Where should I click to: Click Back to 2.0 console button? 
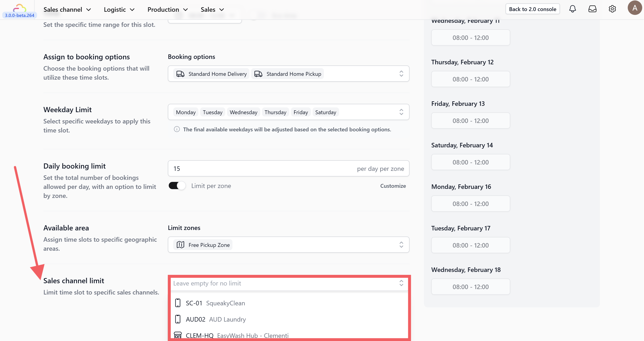coord(532,9)
